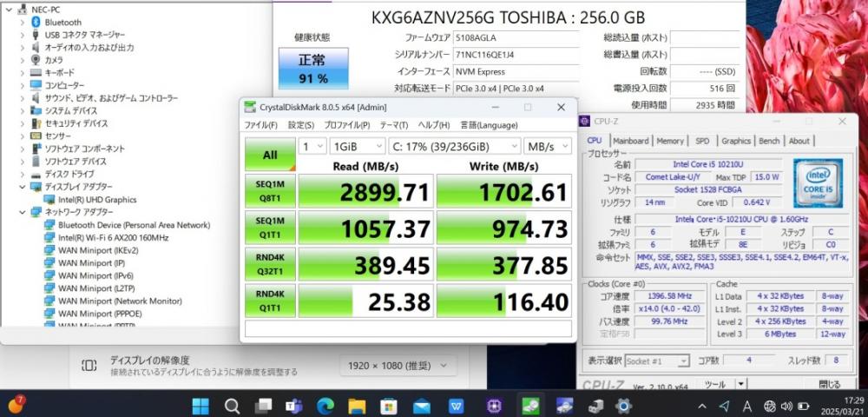The image size is (868, 417).
Task: Select the WAN Miniport (Network Monitor) entry
Action: [x=120, y=301]
